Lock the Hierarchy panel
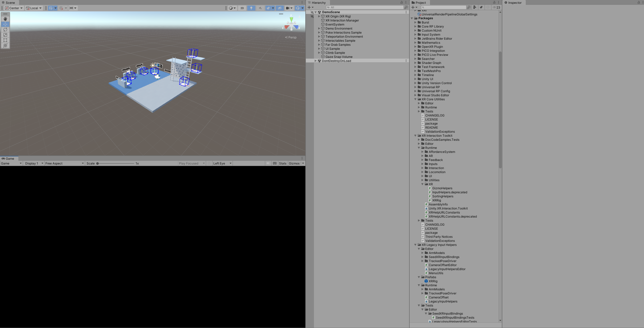 pyautogui.click(x=402, y=3)
